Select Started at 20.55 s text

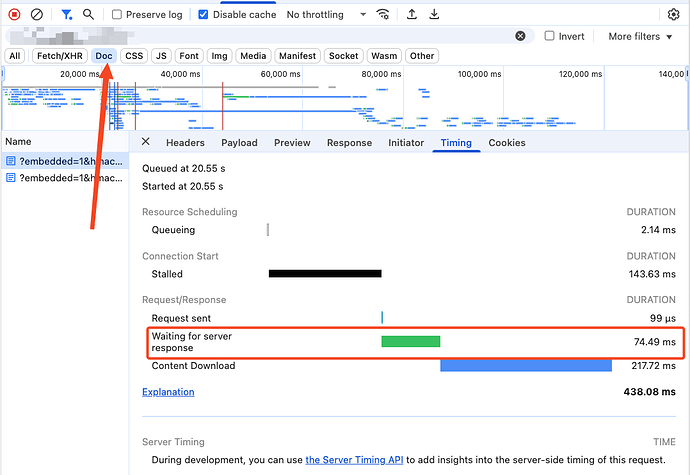point(183,186)
